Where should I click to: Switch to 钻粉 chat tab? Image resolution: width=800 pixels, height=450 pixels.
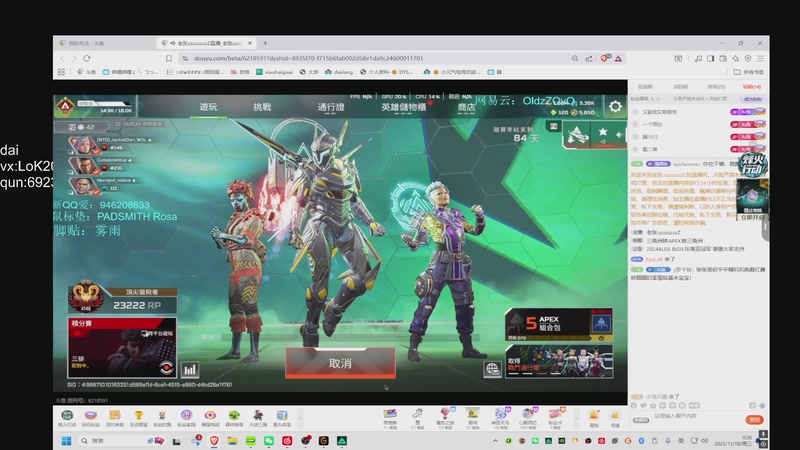point(752,87)
